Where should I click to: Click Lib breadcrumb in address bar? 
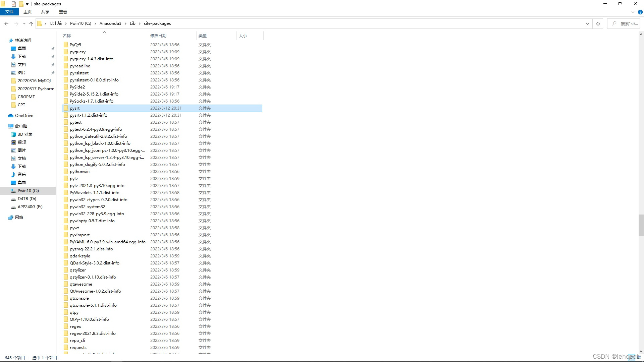point(132,23)
